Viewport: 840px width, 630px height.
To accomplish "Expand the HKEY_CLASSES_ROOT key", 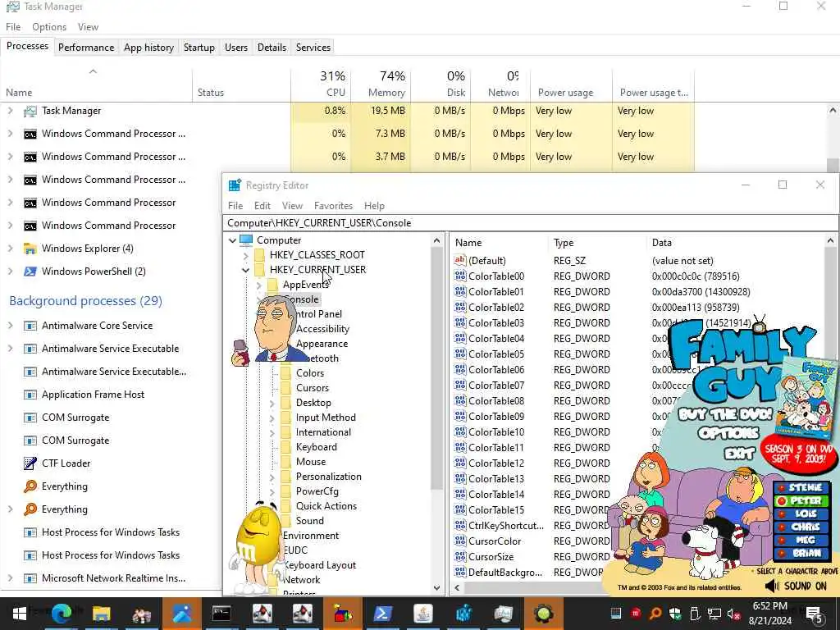I will click(x=246, y=256).
